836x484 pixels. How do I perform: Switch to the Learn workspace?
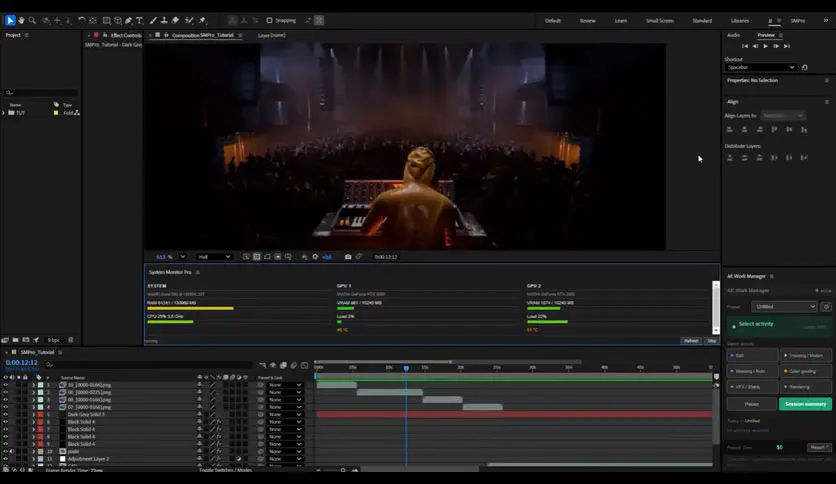[621, 21]
